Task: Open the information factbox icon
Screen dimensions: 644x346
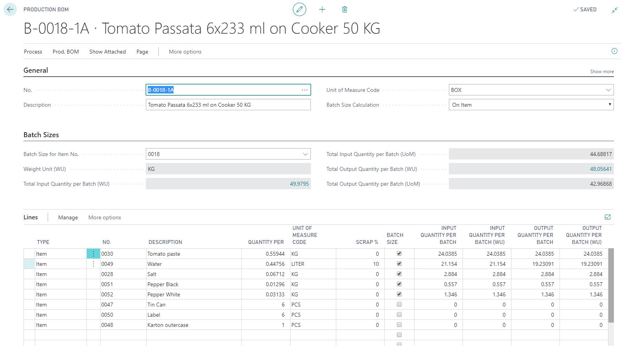Action: point(614,51)
